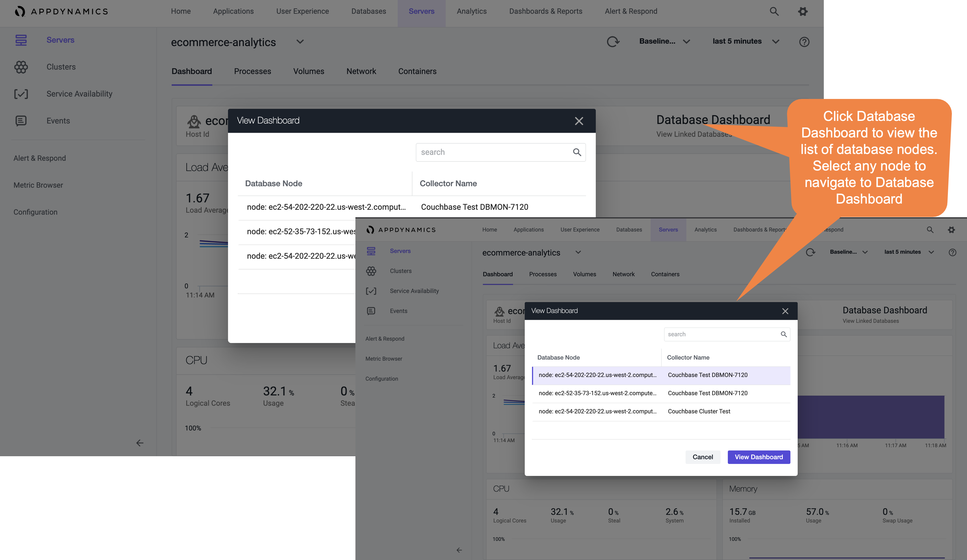Expand ecommerce-analytics server dropdown in back window

300,41
